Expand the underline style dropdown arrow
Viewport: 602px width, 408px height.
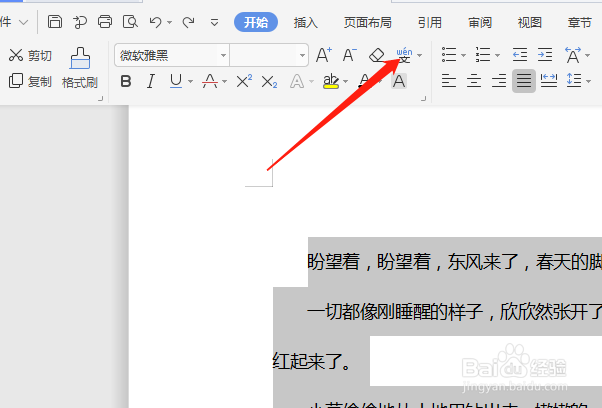[x=190, y=81]
